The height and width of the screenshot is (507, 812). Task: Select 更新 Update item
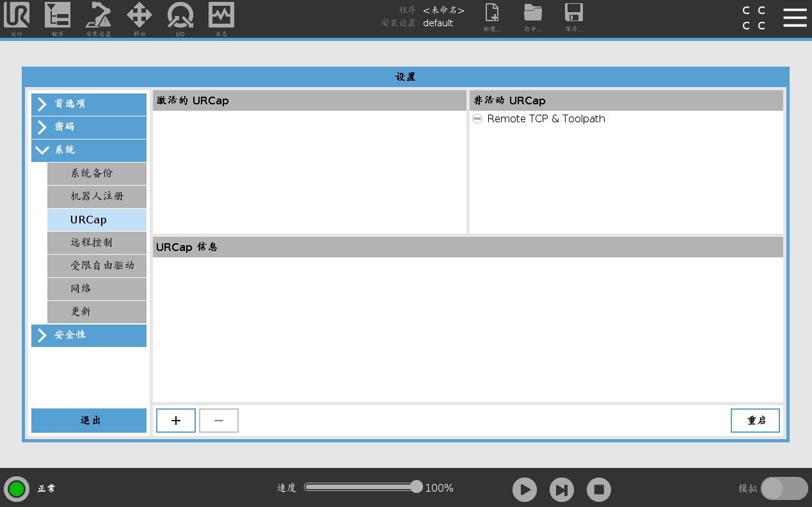(97, 312)
